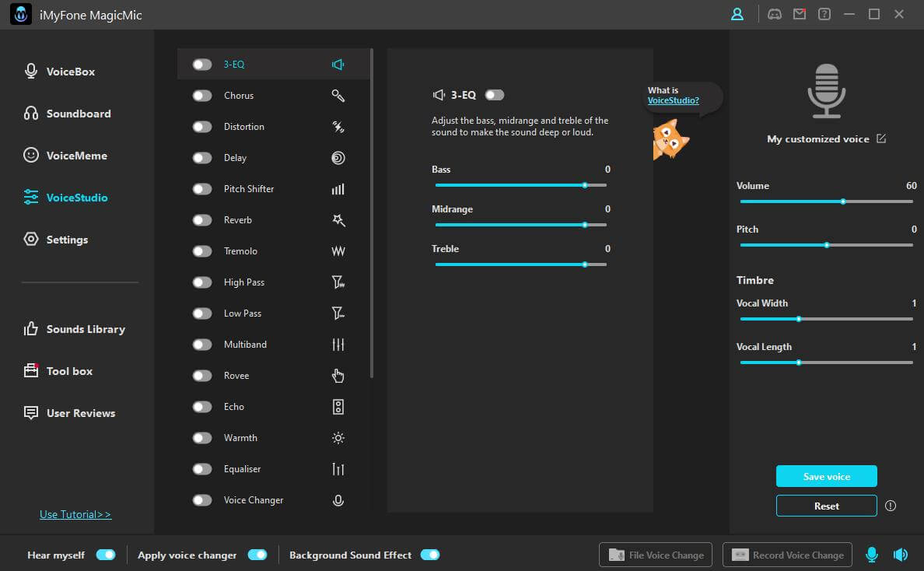The height and width of the screenshot is (571, 924).
Task: Open the mail notification icon
Action: pyautogui.click(x=800, y=14)
